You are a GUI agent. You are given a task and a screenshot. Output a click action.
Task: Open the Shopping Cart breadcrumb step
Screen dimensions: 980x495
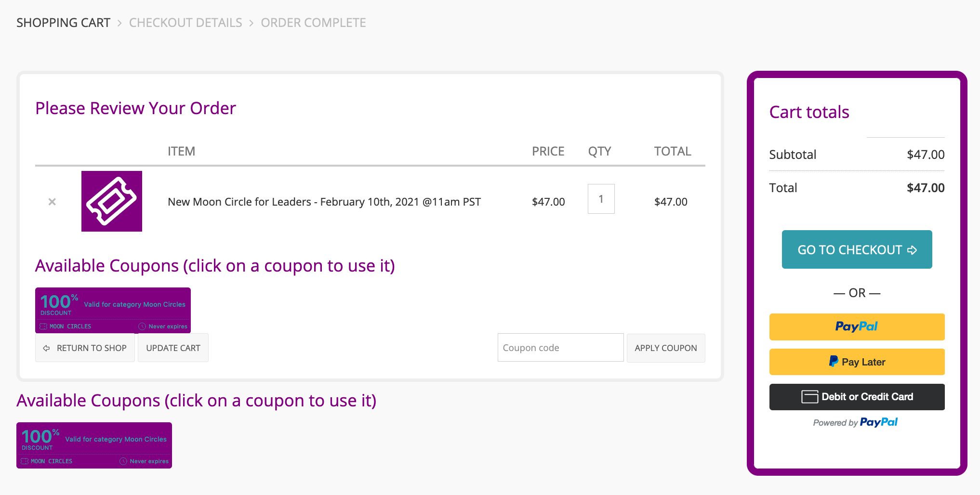coord(63,23)
